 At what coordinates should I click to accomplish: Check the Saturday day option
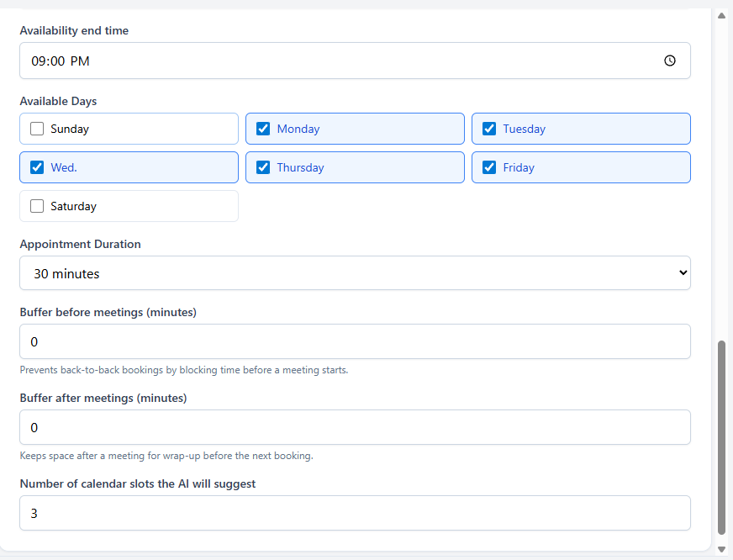click(x=37, y=206)
